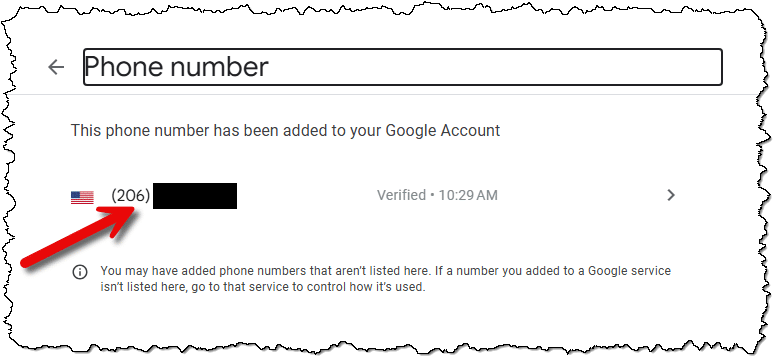Click 'Google Account' in the confirmation sentence
The width and height of the screenshot is (779, 363).
pos(443,131)
